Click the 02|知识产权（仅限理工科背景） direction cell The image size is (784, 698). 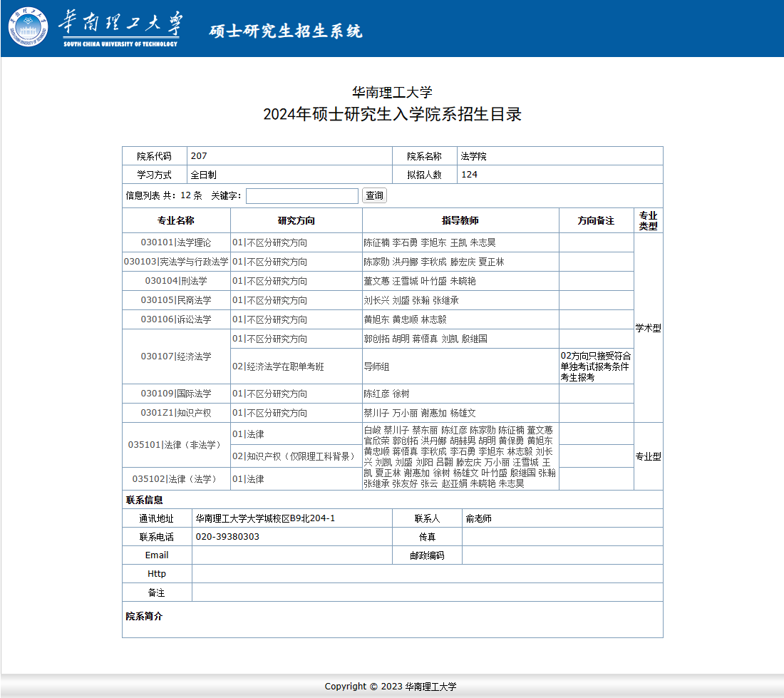[x=296, y=456]
